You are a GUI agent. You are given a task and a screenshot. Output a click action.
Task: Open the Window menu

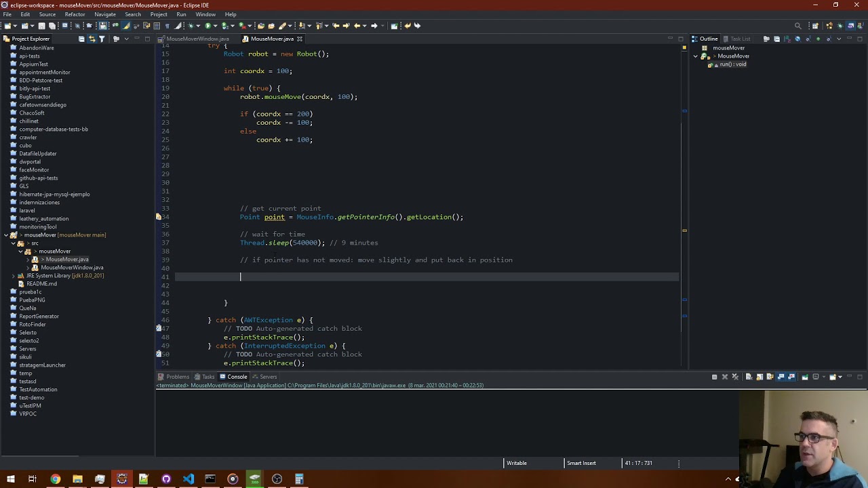pyautogui.click(x=205, y=14)
